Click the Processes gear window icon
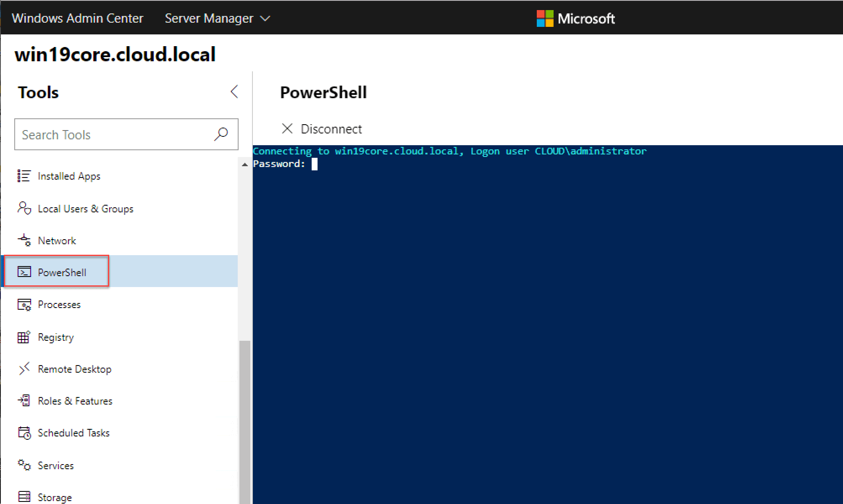The width and height of the screenshot is (843, 504). 24,305
